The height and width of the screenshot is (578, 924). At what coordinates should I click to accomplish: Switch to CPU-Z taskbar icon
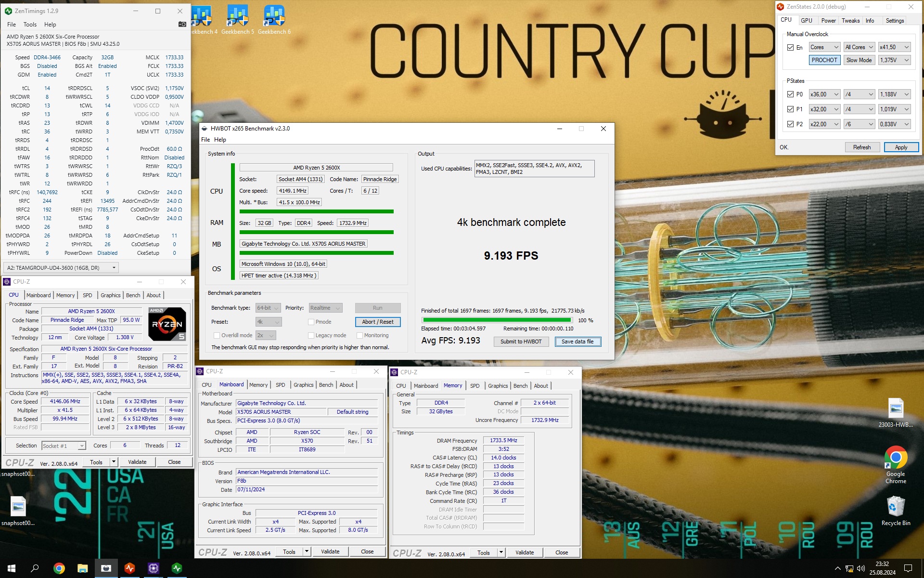click(154, 568)
